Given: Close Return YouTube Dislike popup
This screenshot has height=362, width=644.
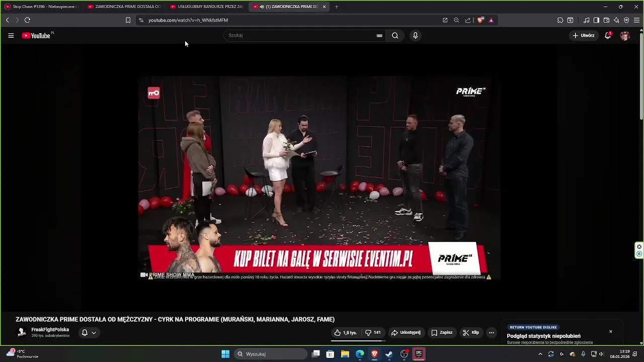Looking at the screenshot, I should (611, 331).
